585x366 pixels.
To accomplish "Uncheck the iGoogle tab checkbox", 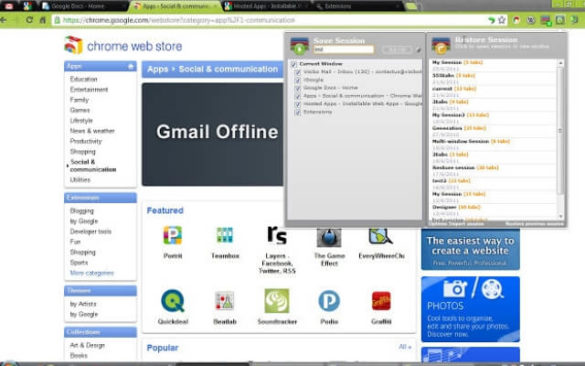I will tap(298, 80).
